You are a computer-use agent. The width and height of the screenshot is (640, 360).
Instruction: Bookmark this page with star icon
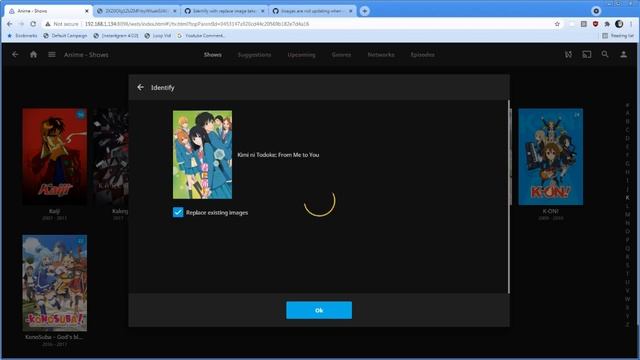coord(557,24)
